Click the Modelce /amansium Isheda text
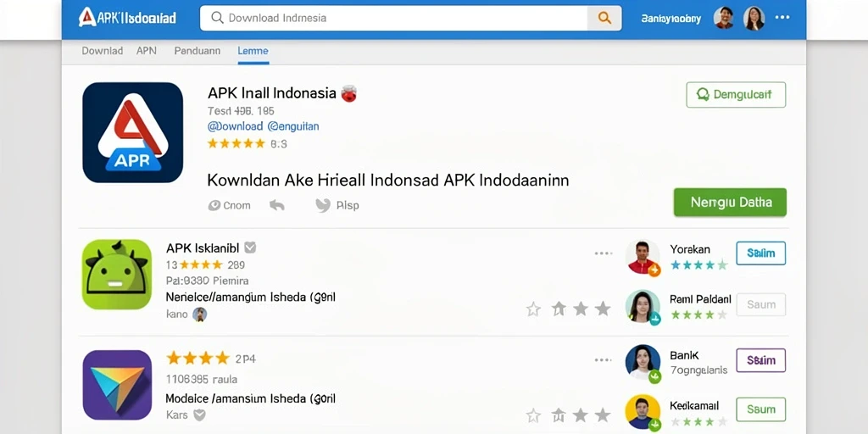 pos(251,398)
